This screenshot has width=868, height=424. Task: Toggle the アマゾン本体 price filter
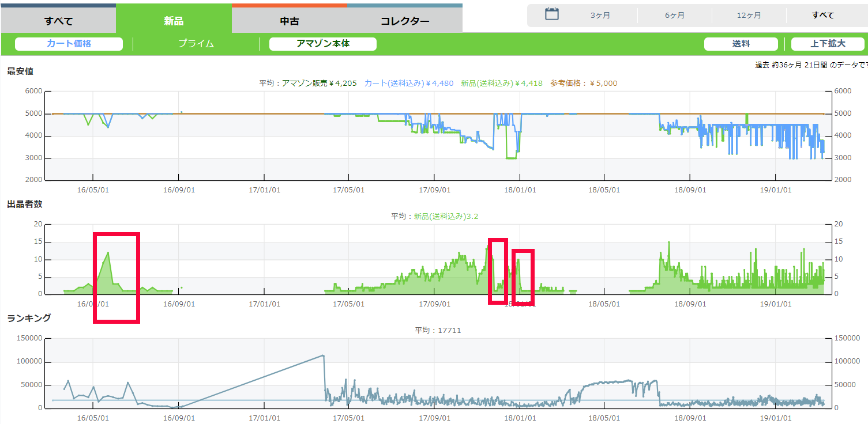point(322,44)
